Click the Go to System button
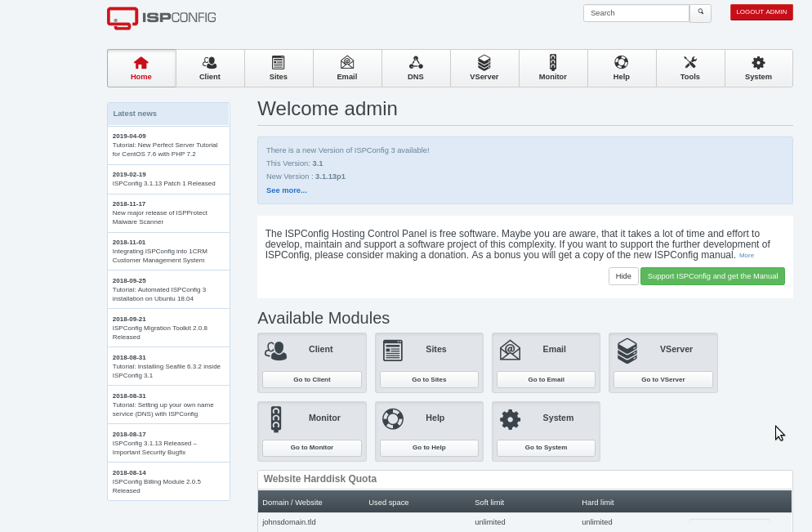The width and height of the screenshot is (812, 532). [x=546, y=448]
